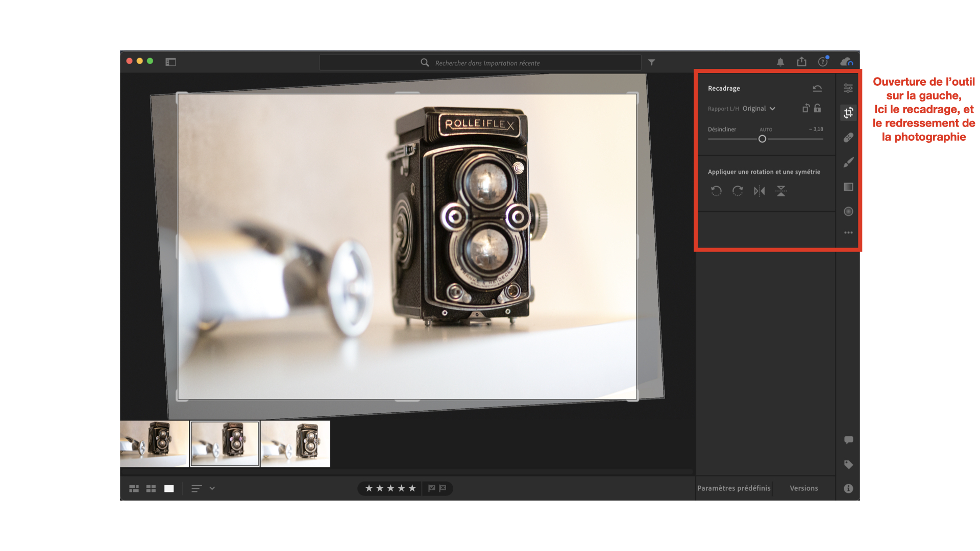Flip the image horizontally
Screen dimensions: 980x551
coord(759,191)
